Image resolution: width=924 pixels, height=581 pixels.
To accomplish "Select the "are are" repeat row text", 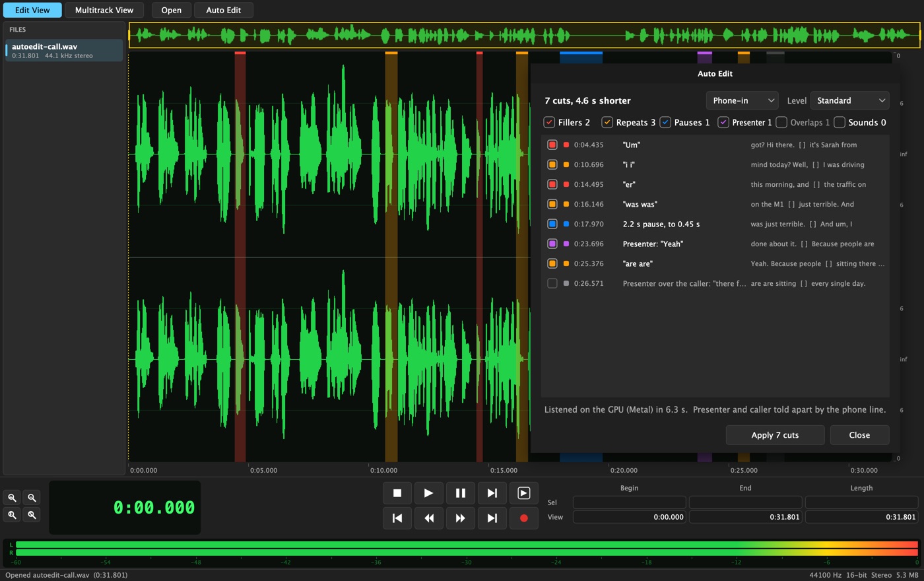I will [638, 263].
